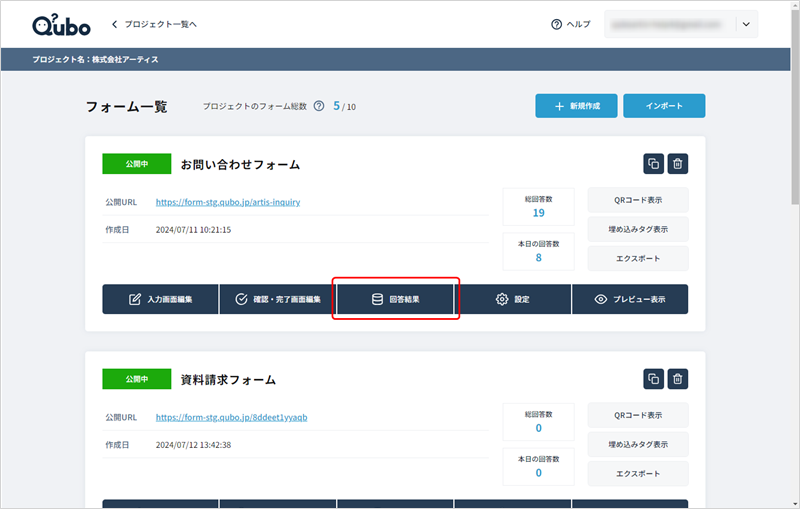Show QRコード表示 for お問い合わせフォーム
Image resolution: width=800 pixels, height=509 pixels.
(x=638, y=200)
